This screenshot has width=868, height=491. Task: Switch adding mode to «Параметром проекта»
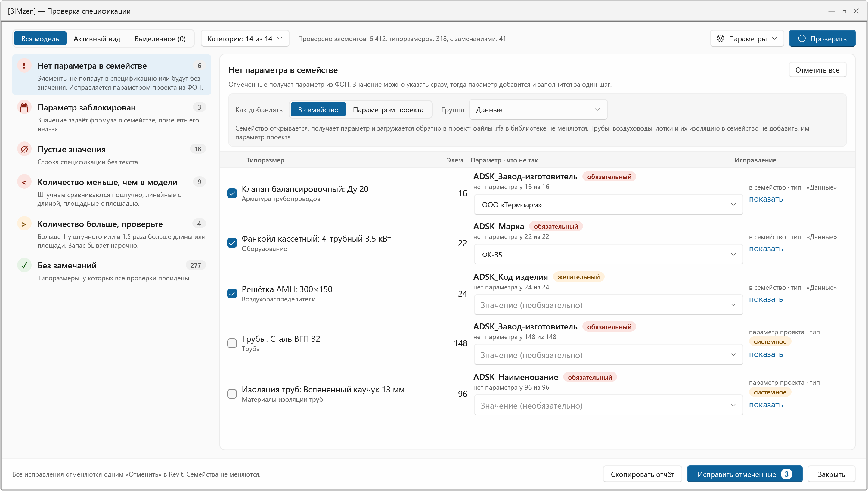tap(388, 110)
